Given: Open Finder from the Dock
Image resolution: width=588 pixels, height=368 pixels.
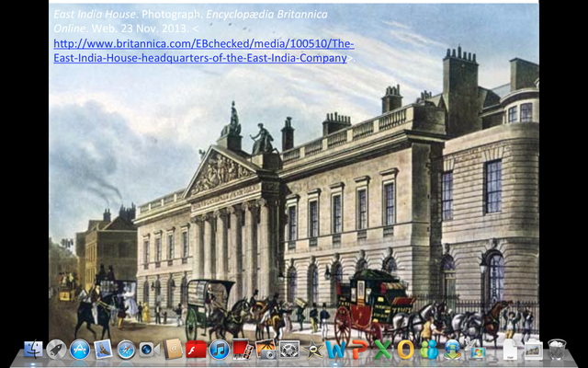Looking at the screenshot, I should tap(33, 350).
